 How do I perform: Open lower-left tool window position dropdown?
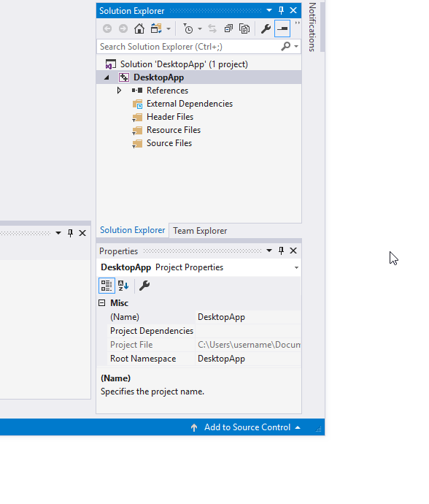point(58,233)
